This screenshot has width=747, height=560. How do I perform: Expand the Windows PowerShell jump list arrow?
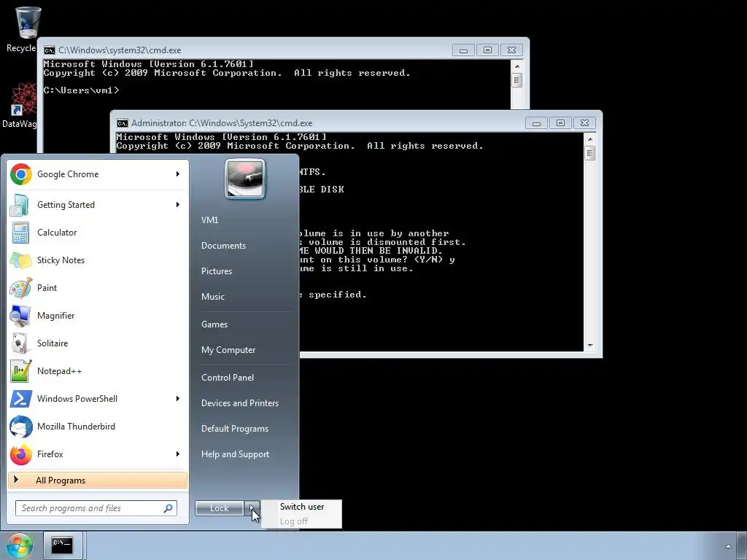(x=178, y=398)
